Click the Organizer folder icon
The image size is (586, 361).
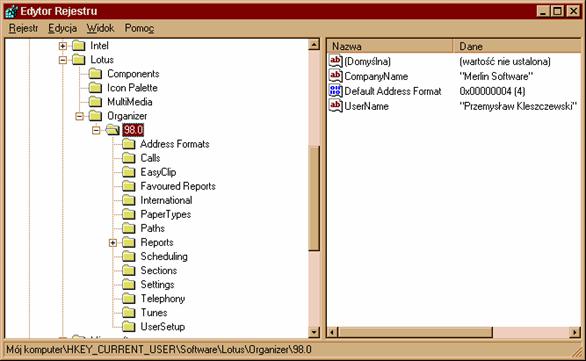coord(95,116)
